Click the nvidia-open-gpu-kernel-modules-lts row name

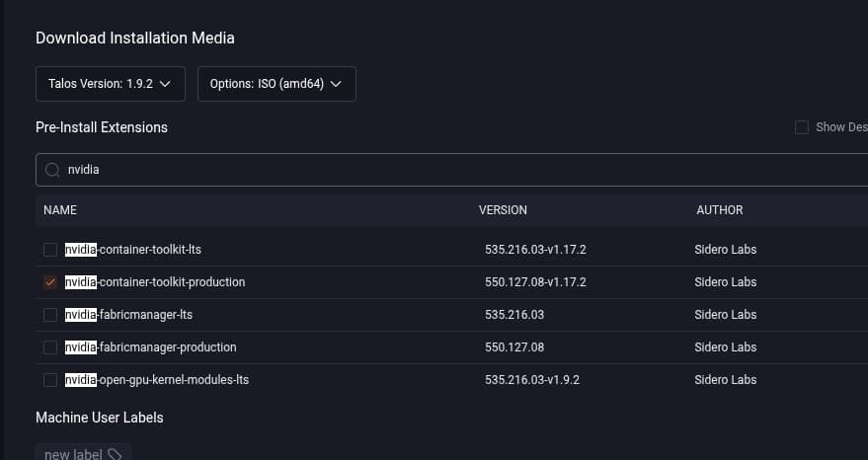[x=157, y=380]
